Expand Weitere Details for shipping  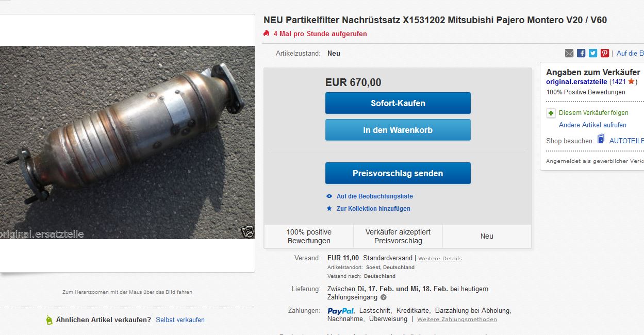[x=440, y=258]
